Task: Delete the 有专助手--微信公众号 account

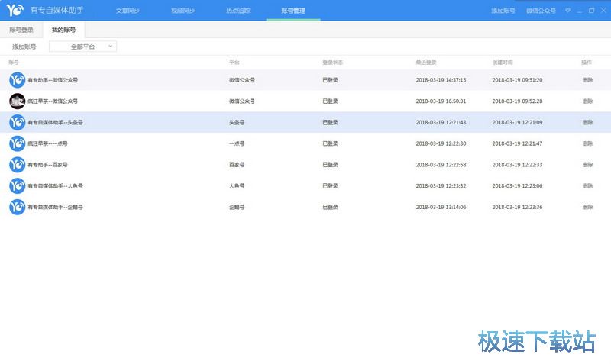Action: pos(587,80)
